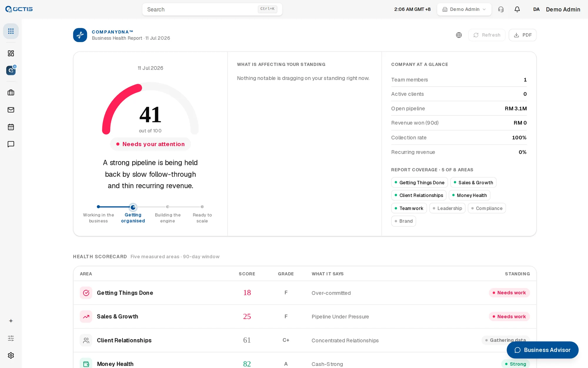Click the Teamwork coverage chip
This screenshot has height=368, width=588.
pos(409,208)
